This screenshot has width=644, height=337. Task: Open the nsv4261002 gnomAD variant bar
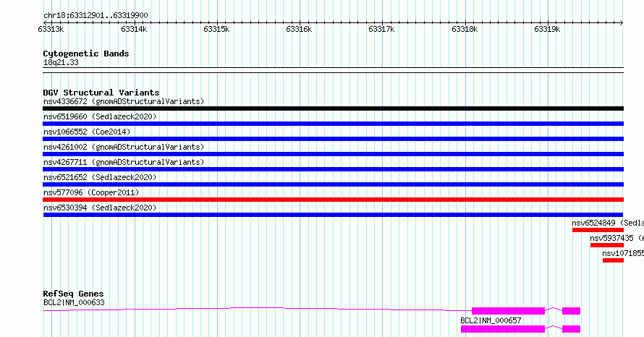(x=333, y=154)
